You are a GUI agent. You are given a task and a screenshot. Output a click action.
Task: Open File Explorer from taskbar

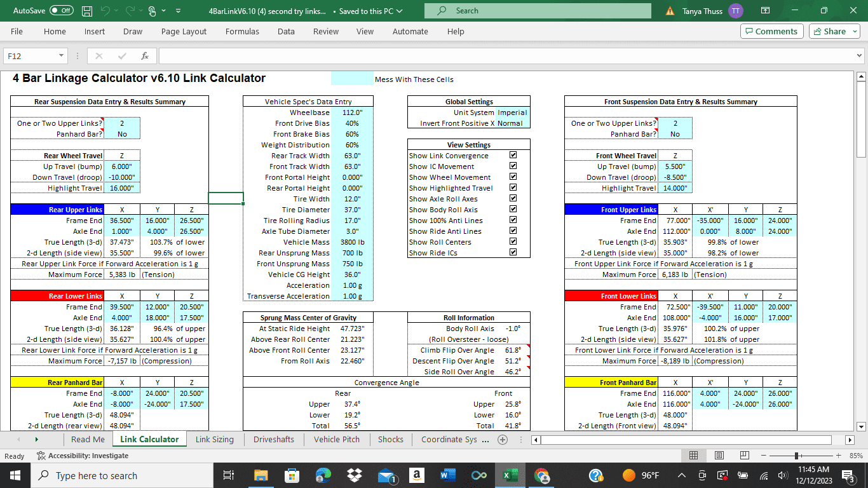click(x=261, y=475)
